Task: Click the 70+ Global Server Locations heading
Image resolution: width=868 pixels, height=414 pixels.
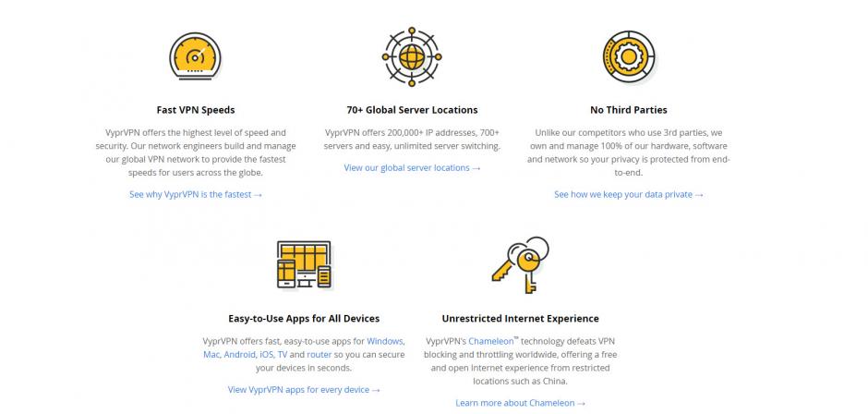Action: tap(412, 110)
